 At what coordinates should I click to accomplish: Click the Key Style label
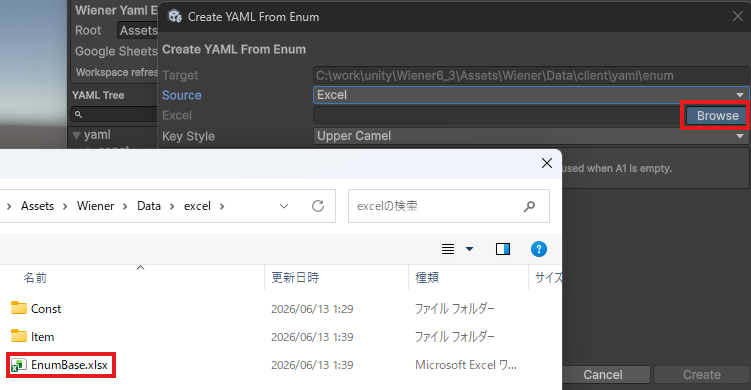188,137
